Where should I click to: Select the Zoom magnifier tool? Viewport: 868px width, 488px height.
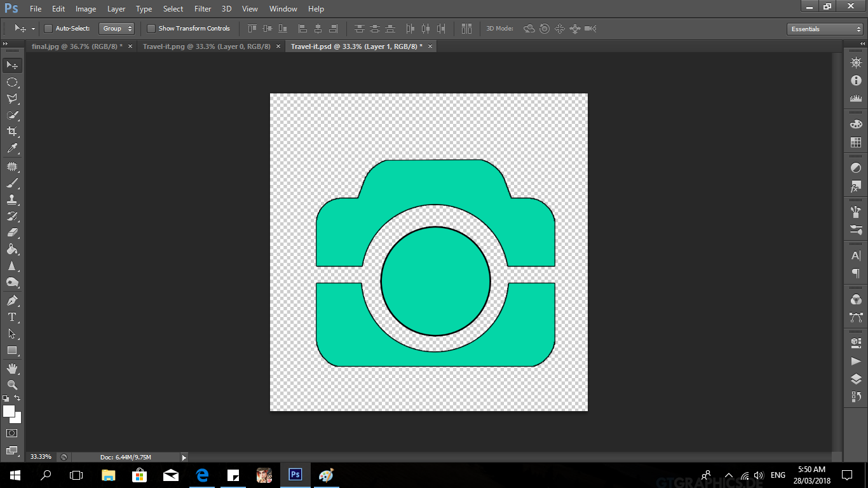(11, 385)
